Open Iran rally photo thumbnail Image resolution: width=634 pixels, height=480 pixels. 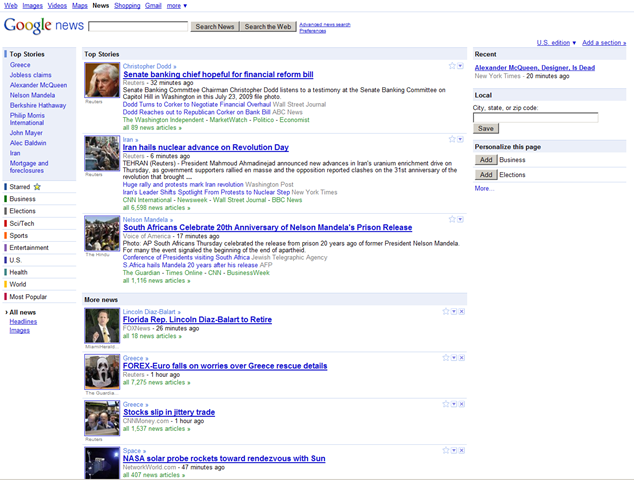[102, 153]
